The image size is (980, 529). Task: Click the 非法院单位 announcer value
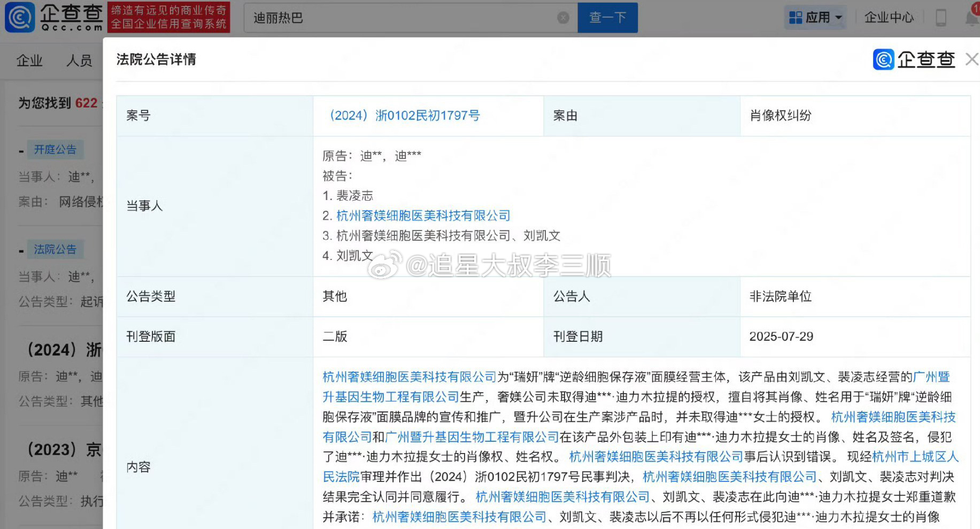(781, 296)
